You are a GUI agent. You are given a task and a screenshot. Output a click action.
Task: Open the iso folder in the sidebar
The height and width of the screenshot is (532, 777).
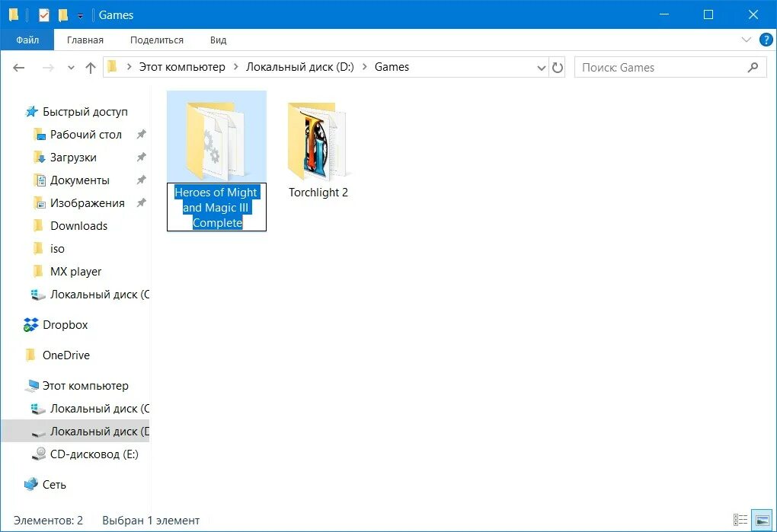click(57, 248)
